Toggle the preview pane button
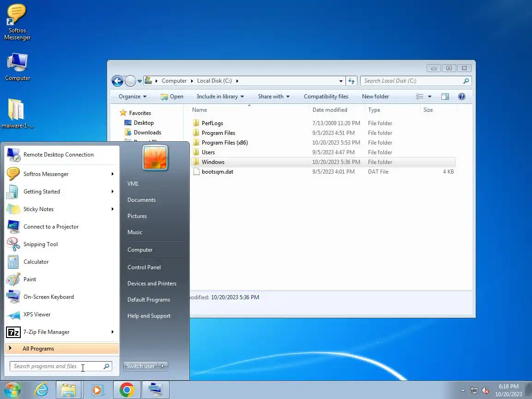The image size is (532, 399). [x=445, y=97]
